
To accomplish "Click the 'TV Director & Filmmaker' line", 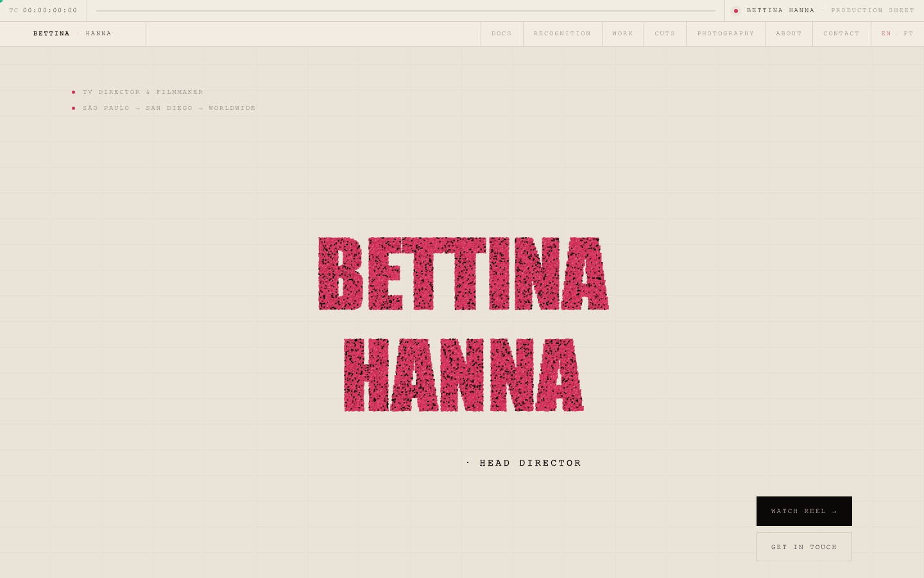I will [142, 92].
